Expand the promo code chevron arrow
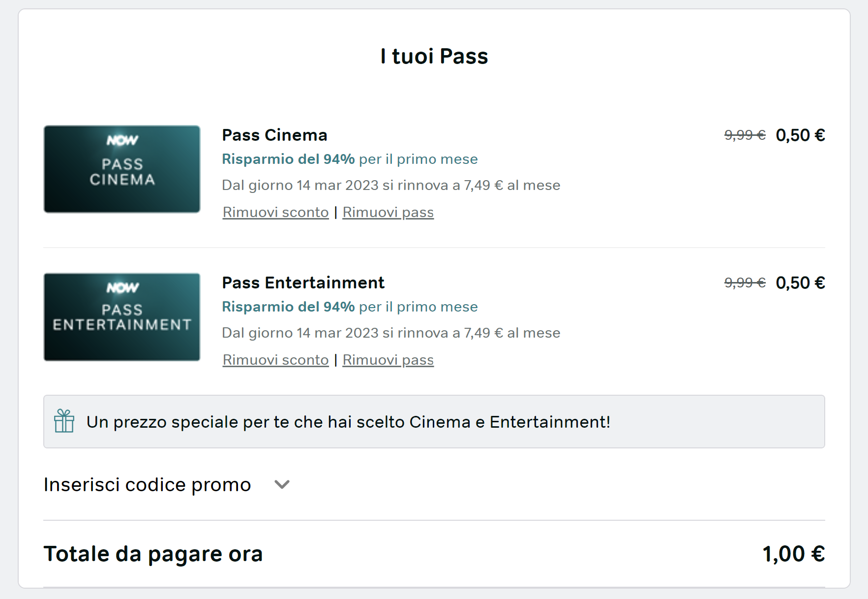 (x=282, y=485)
